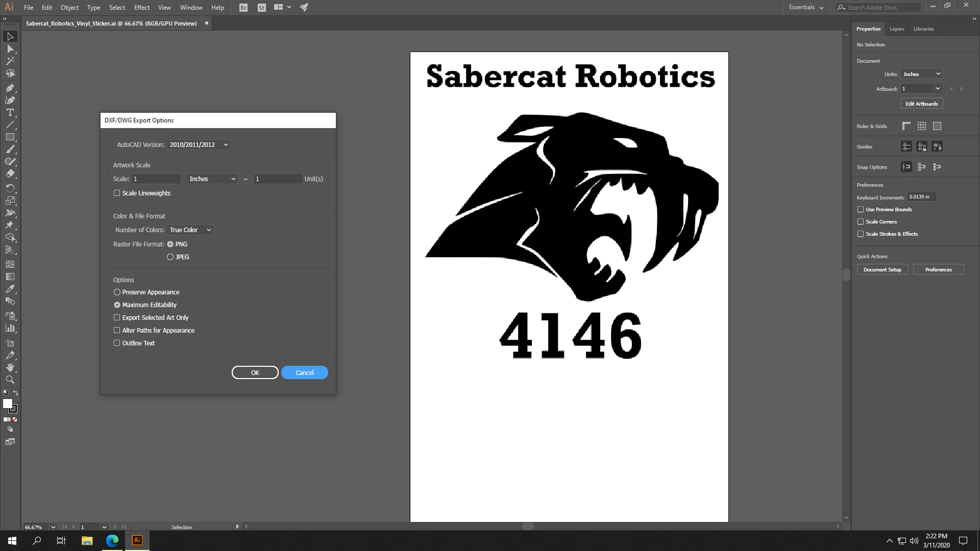Select the Zoom tool

click(x=10, y=380)
